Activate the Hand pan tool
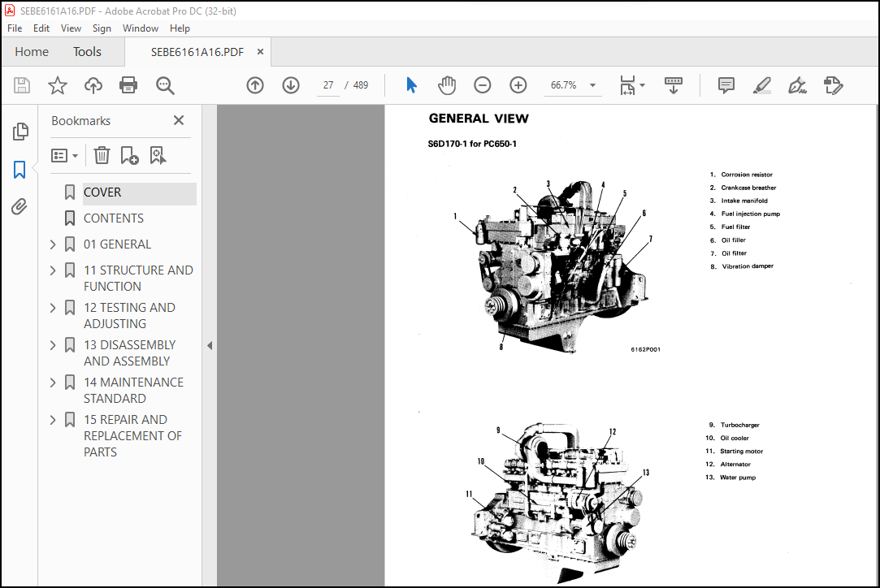Viewport: 880px width, 588px height. pos(447,85)
